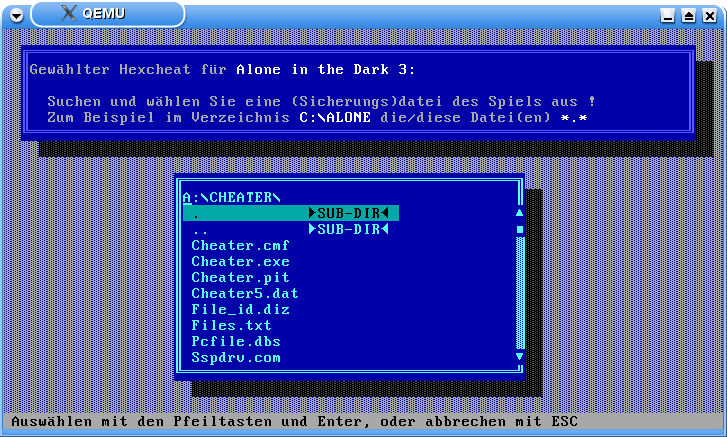The width and height of the screenshot is (727, 437).
Task: Minimize the QEMU window
Action: (667, 16)
